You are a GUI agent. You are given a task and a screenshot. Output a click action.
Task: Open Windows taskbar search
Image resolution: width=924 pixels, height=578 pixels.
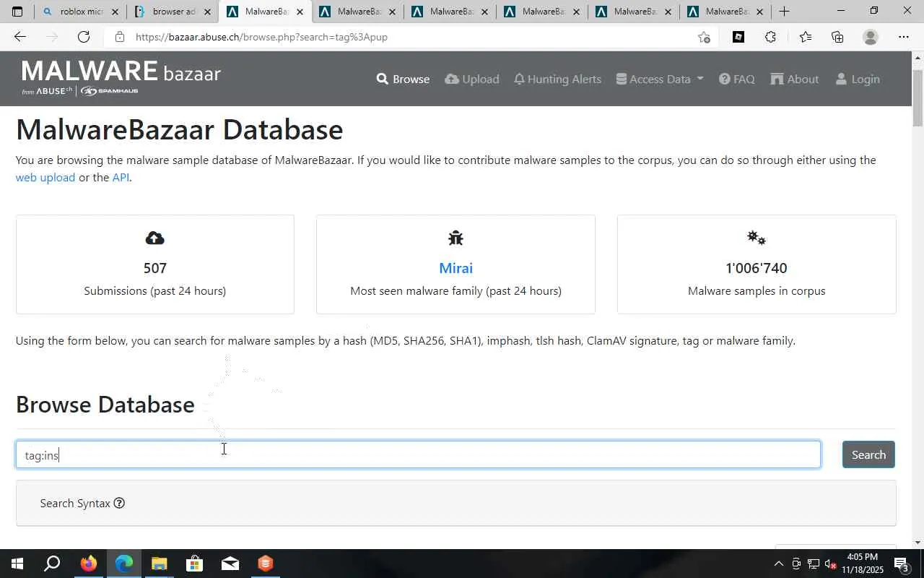click(52, 564)
